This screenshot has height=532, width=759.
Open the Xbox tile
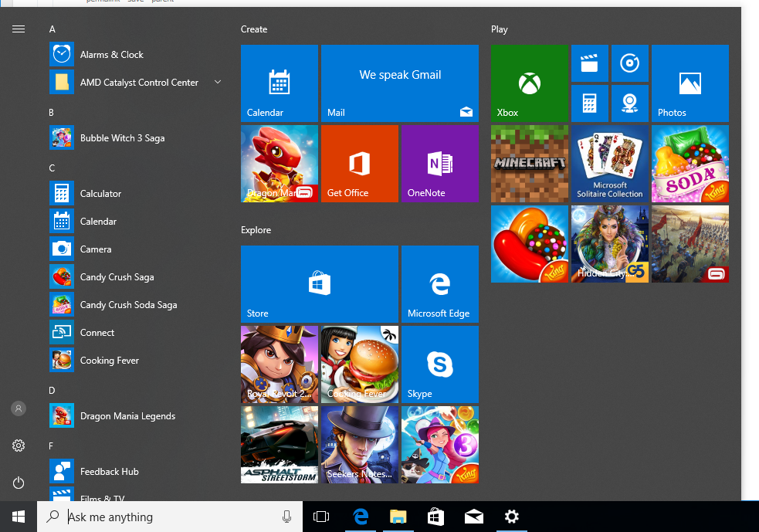[x=530, y=83]
